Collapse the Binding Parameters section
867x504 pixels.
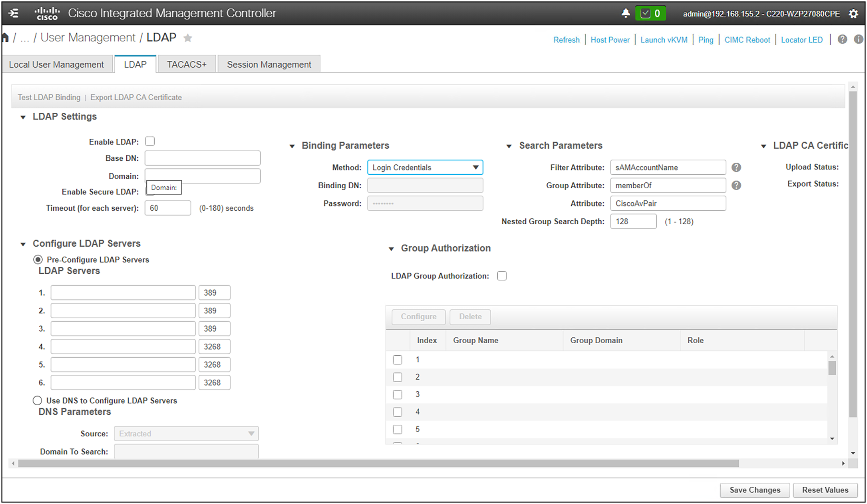pos(292,146)
